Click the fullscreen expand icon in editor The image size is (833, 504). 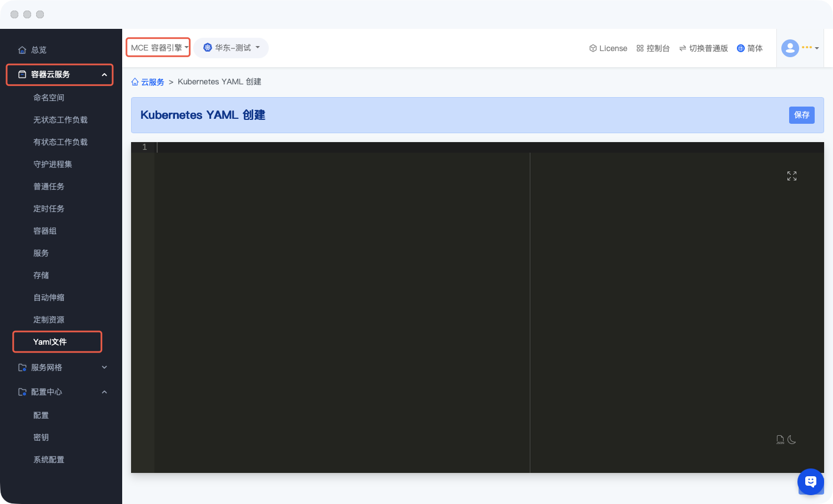[792, 176]
